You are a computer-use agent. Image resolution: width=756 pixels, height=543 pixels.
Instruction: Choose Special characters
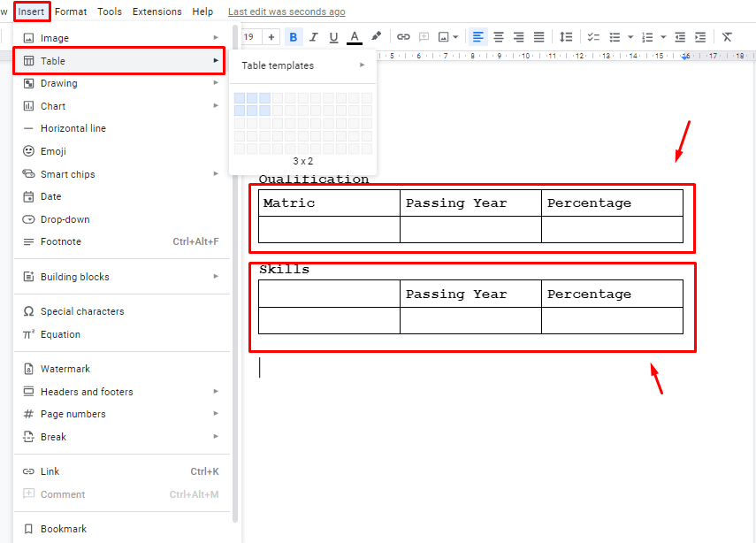[x=121, y=311]
